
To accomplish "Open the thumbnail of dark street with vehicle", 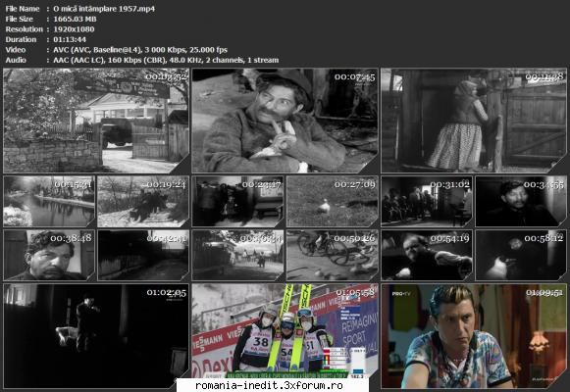I will tap(237, 202).
